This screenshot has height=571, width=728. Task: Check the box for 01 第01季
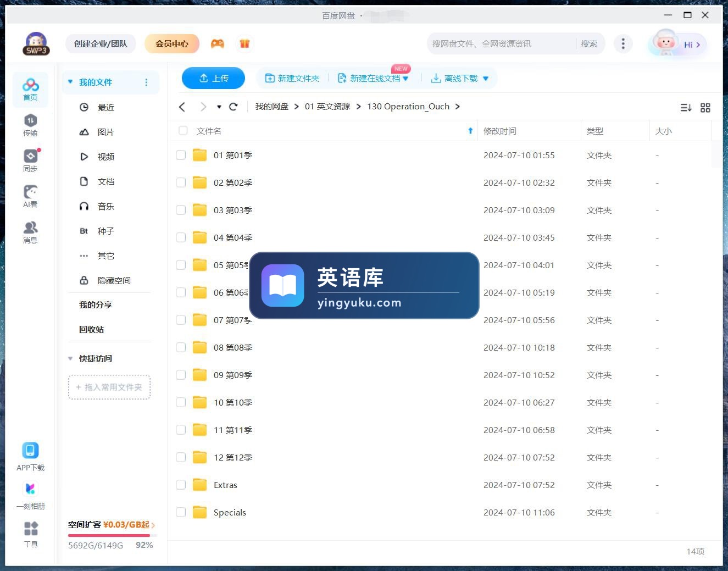coord(181,155)
